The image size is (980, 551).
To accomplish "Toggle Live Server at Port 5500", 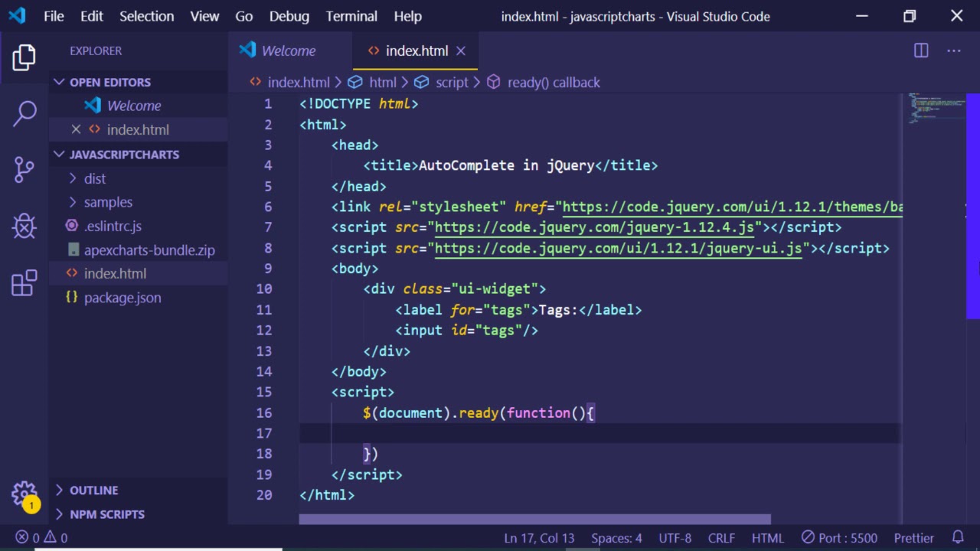I will (839, 538).
